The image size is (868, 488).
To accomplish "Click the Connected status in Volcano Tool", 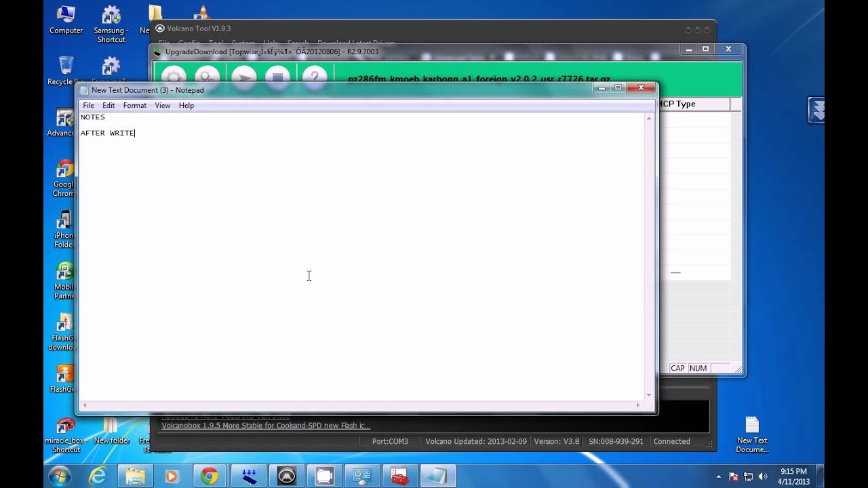I will point(671,441).
